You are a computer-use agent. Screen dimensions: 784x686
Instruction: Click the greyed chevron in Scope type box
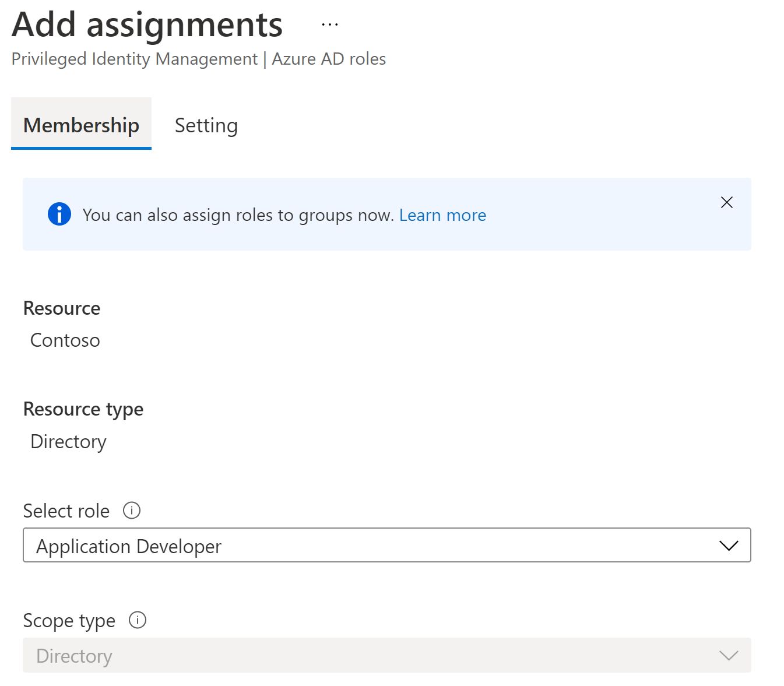click(728, 656)
